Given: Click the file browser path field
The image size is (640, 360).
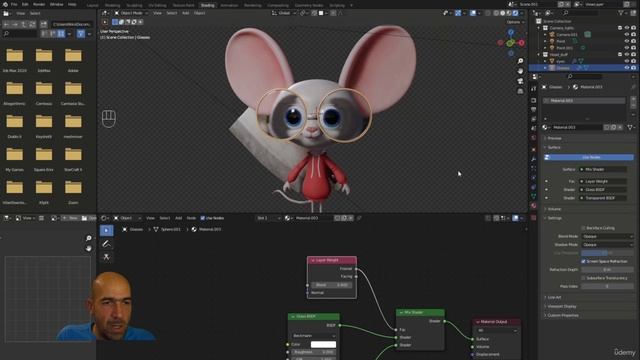Looking at the screenshot, I should [x=72, y=24].
